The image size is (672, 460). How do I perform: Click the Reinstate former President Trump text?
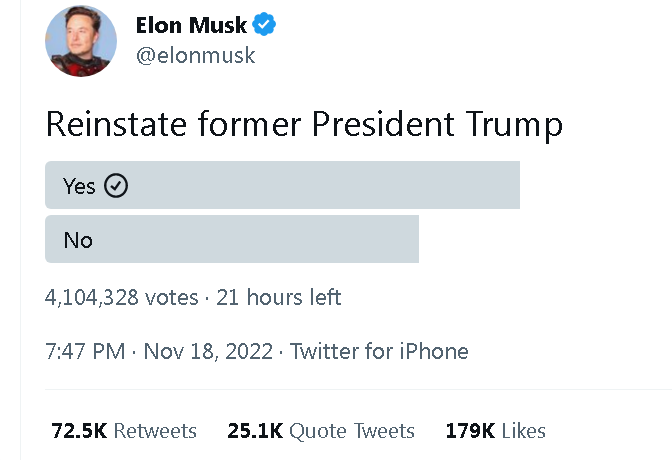pyautogui.click(x=304, y=124)
